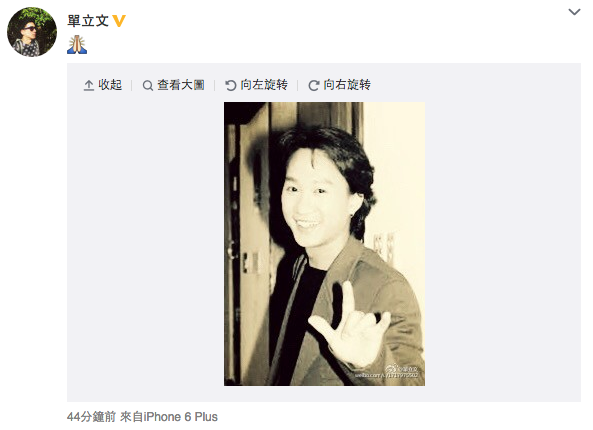Image resolution: width=593 pixels, height=430 pixels.
Task: Open the poster's round profile avatar
Action: [x=32, y=32]
